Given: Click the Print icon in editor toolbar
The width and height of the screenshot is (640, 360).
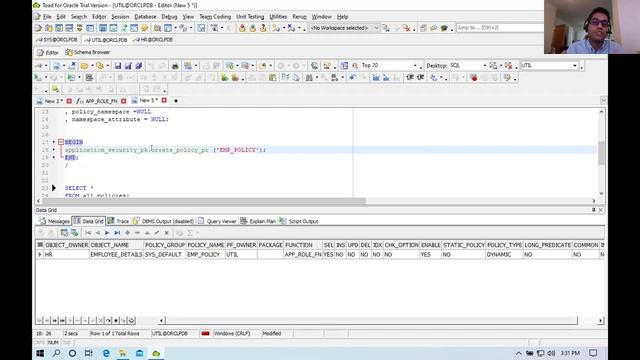Looking at the screenshot, I should tap(175, 66).
